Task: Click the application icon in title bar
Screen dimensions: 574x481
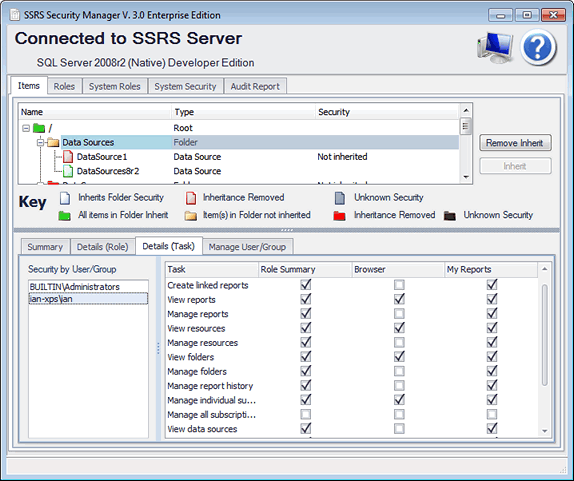Action: [15, 15]
